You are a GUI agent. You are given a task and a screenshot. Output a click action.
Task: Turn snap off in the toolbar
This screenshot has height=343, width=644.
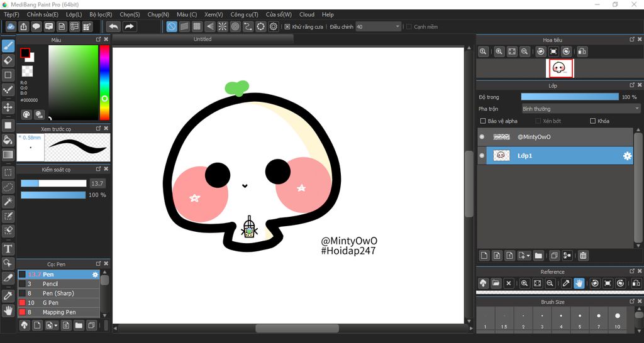[172, 26]
